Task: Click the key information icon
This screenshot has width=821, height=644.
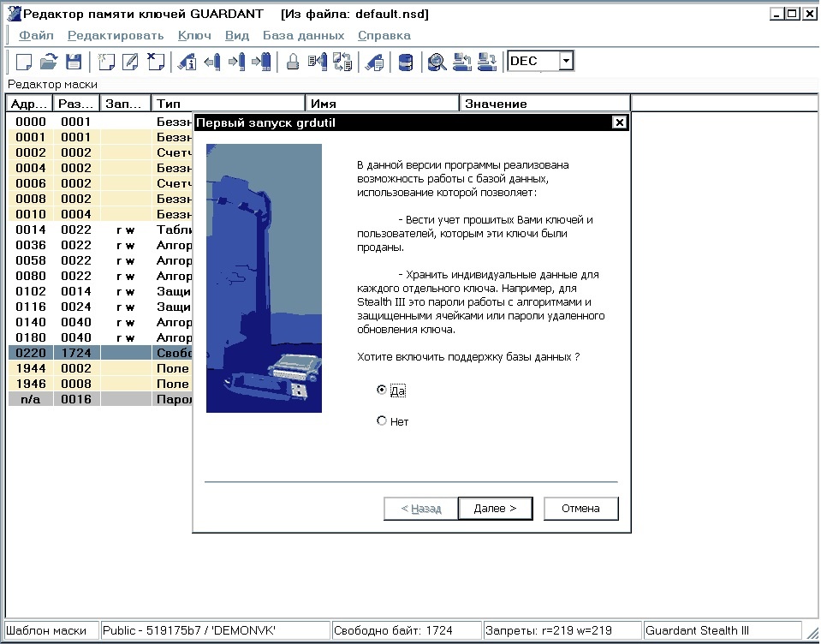Action: pos(187,62)
